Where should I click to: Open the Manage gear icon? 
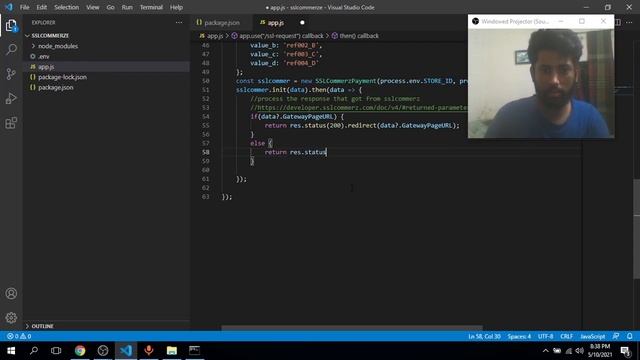point(11,318)
